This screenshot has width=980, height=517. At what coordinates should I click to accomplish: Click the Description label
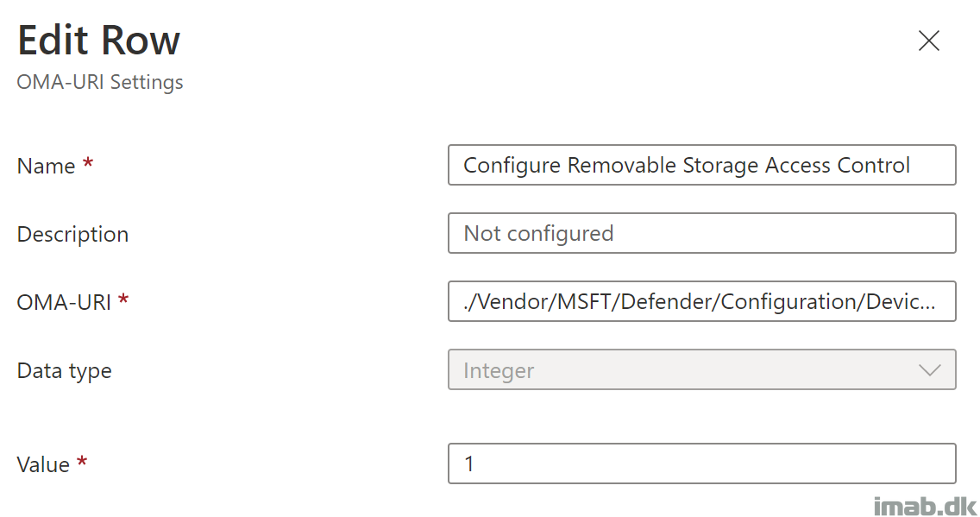(72, 235)
